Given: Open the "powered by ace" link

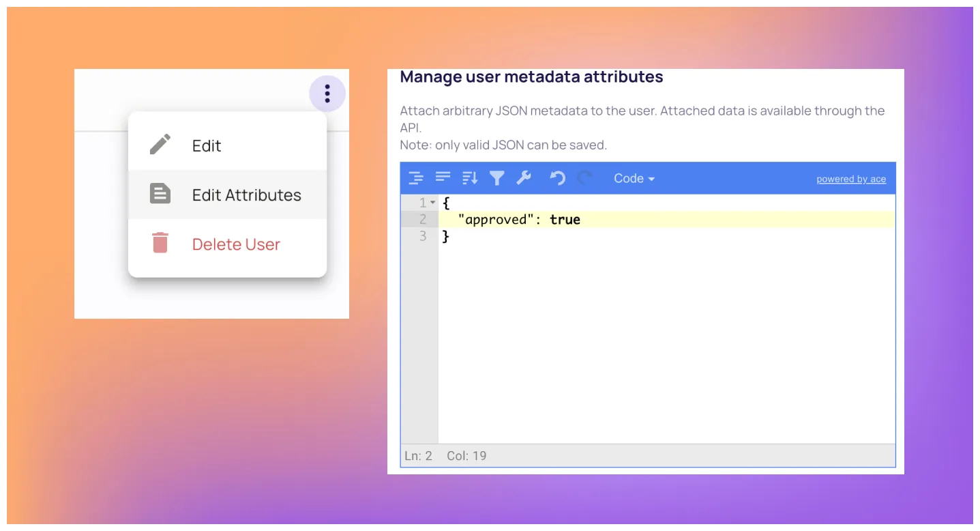Looking at the screenshot, I should [851, 180].
